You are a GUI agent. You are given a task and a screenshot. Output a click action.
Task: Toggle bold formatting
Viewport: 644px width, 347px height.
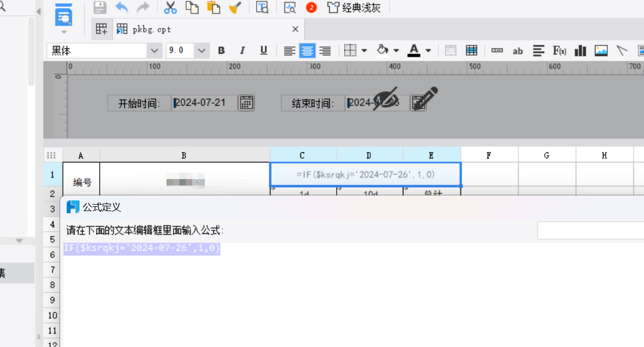pos(221,51)
